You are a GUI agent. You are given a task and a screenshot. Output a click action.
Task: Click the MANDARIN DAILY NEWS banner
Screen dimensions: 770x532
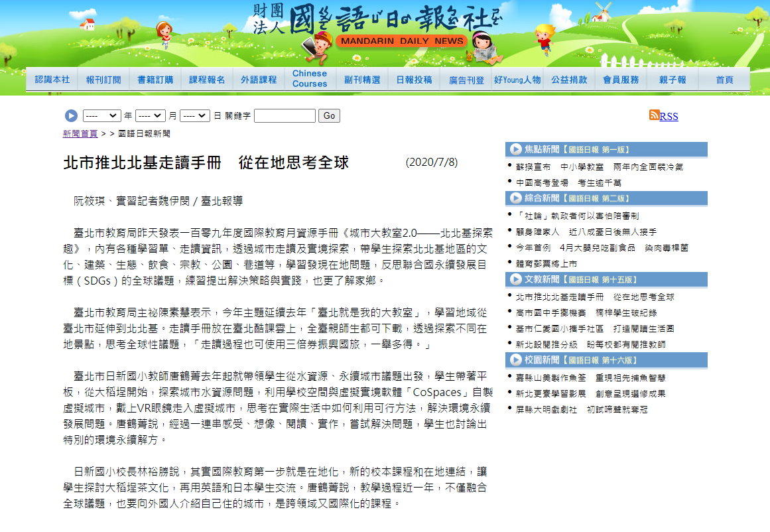(x=400, y=40)
